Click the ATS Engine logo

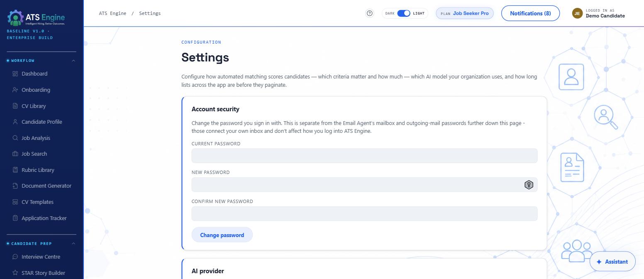click(36, 18)
